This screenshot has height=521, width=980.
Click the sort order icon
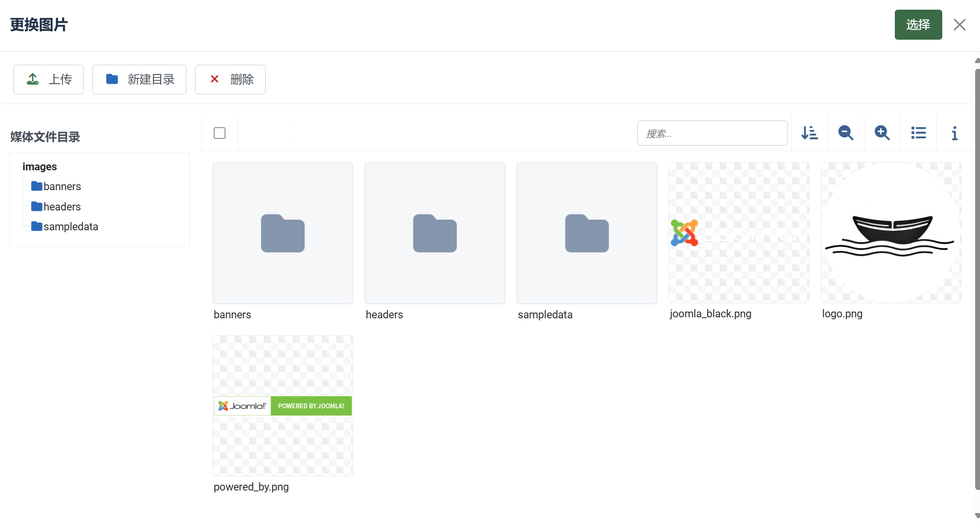click(809, 133)
